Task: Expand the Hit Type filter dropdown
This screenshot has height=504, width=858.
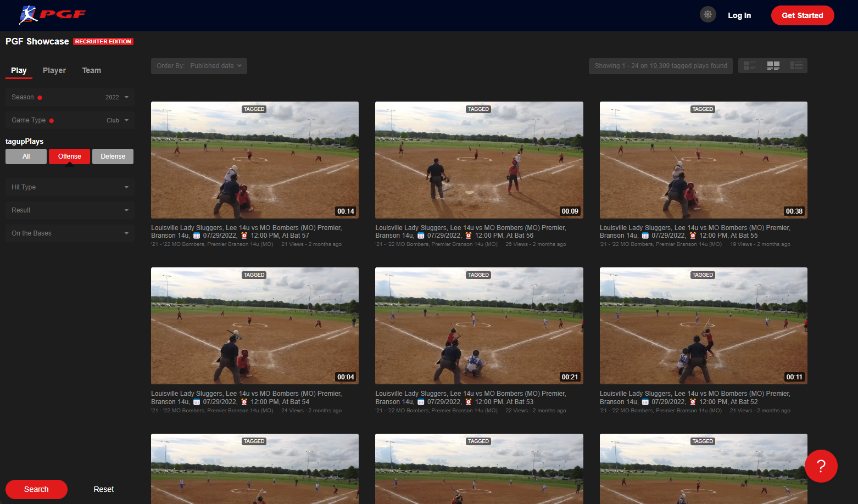Action: pyautogui.click(x=69, y=187)
